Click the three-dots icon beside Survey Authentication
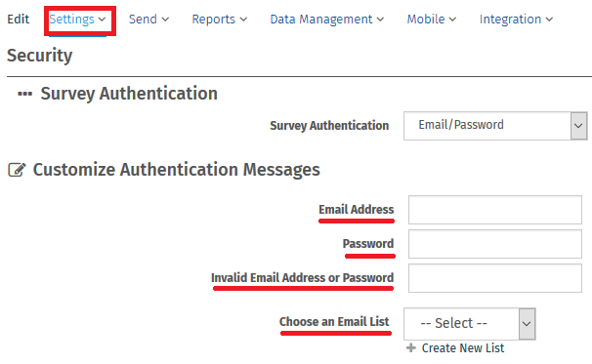Viewport: 592px width, 364px height. coord(25,94)
